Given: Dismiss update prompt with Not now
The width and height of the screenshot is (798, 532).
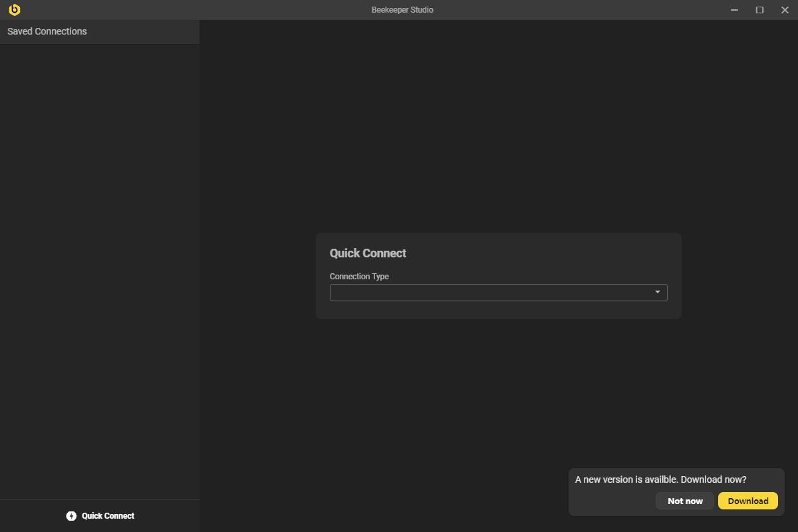Looking at the screenshot, I should coord(685,501).
